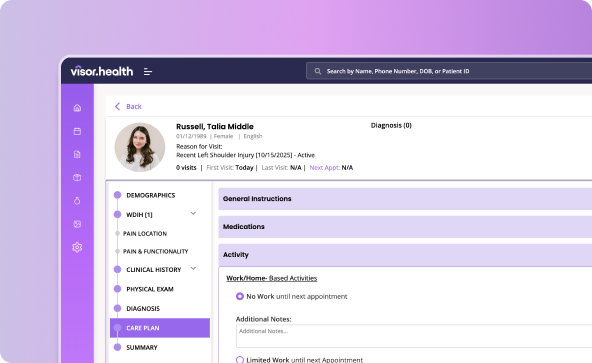Open the image gallery icon in sidebar

(x=77, y=224)
